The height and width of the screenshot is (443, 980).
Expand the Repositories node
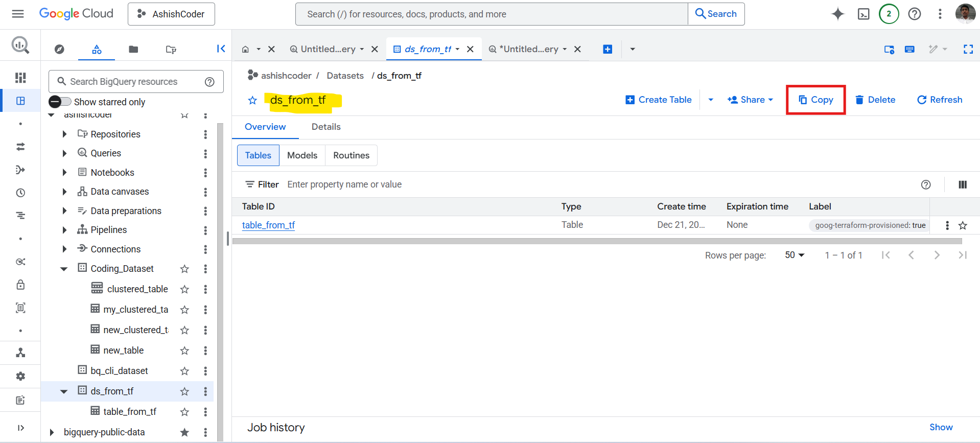64,134
